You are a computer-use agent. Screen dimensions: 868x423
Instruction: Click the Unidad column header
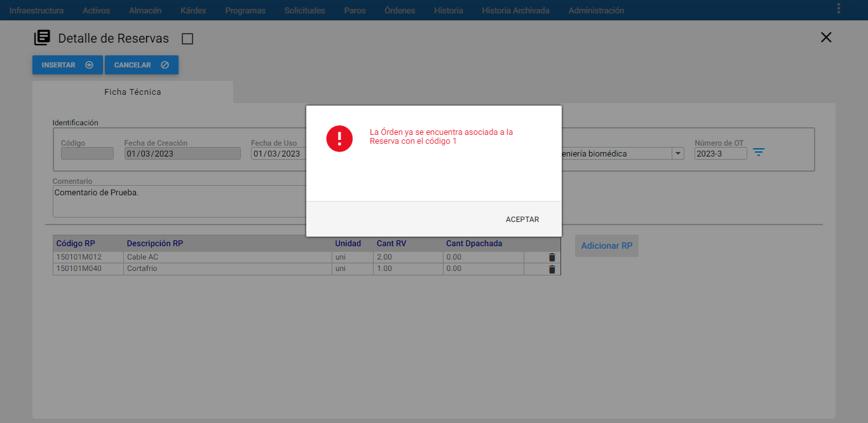click(348, 244)
